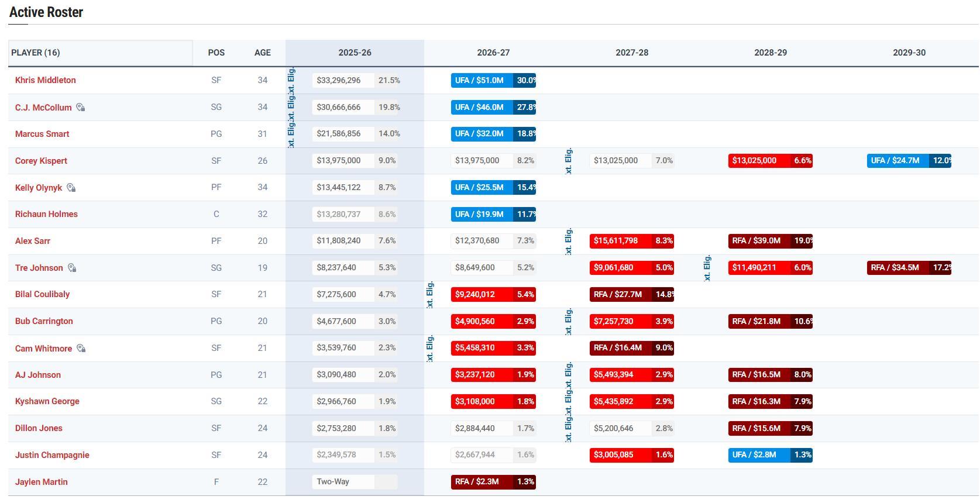
Task: Click the lock icon next to Cam Whitmore
Action: [x=81, y=349]
